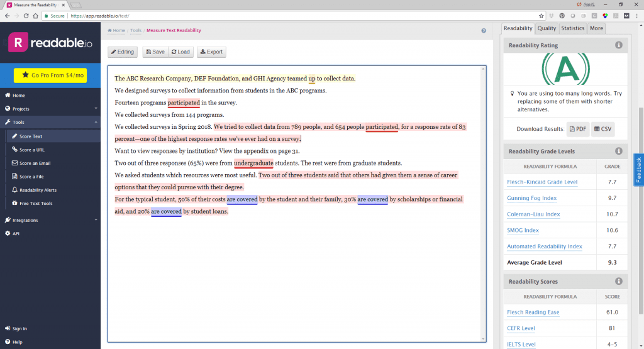The height and width of the screenshot is (349, 644).
Task: Click the help question mark icon above editor
Action: coord(484,30)
